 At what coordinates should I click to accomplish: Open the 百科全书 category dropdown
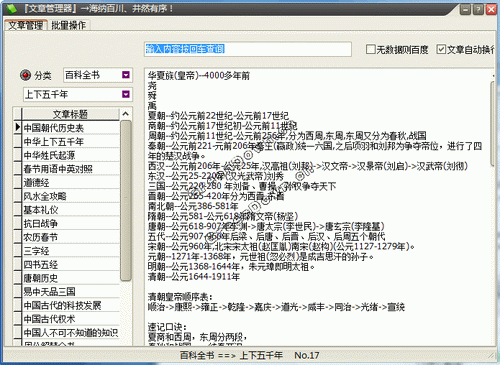[126, 75]
